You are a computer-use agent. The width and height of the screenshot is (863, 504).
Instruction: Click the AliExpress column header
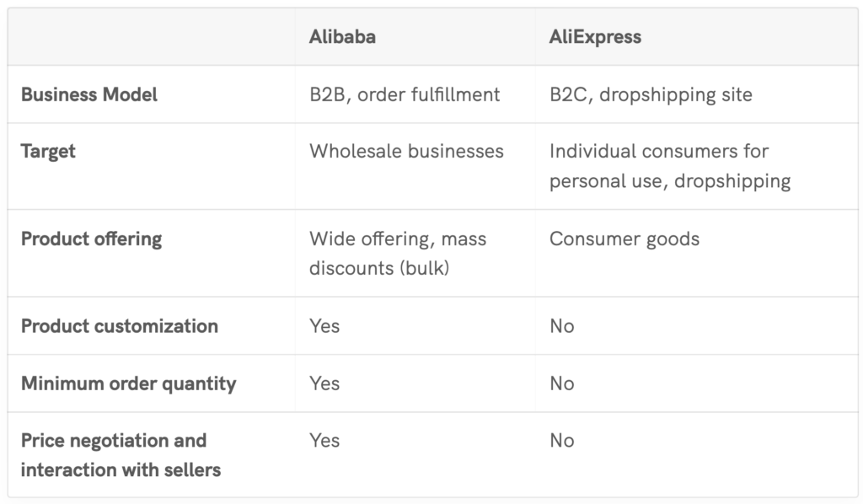595,37
